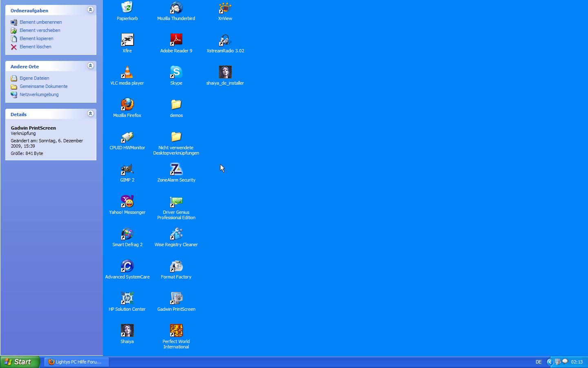Click the Adobe Reader 9 icon
This screenshot has height=368, width=588.
(x=176, y=40)
